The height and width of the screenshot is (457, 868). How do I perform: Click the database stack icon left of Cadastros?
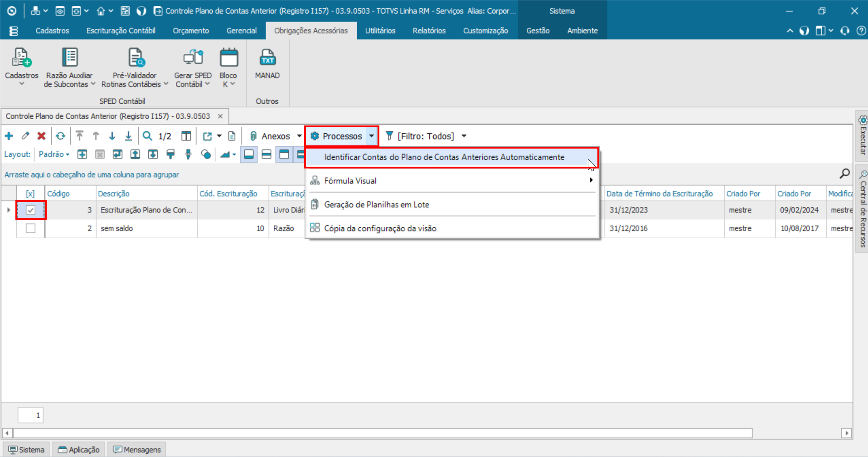coord(13,31)
